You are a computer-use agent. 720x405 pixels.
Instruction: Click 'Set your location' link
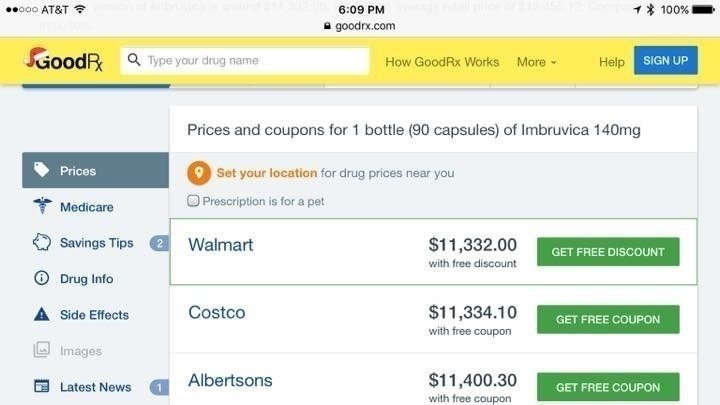coord(266,173)
